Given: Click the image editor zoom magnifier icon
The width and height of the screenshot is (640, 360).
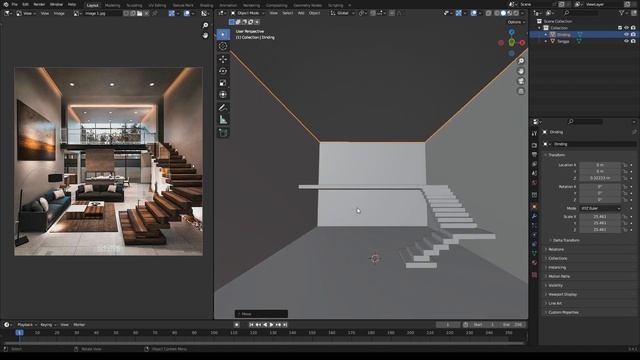Looking at the screenshot, I should point(205,25).
